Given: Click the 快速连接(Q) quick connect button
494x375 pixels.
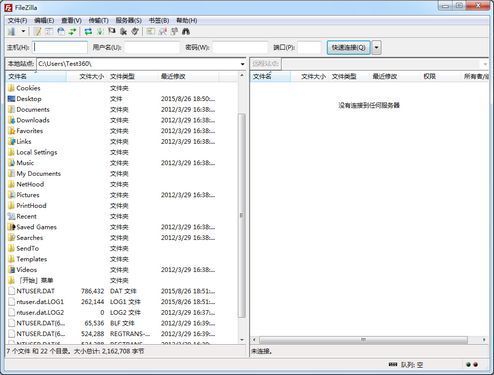Looking at the screenshot, I should pos(348,47).
